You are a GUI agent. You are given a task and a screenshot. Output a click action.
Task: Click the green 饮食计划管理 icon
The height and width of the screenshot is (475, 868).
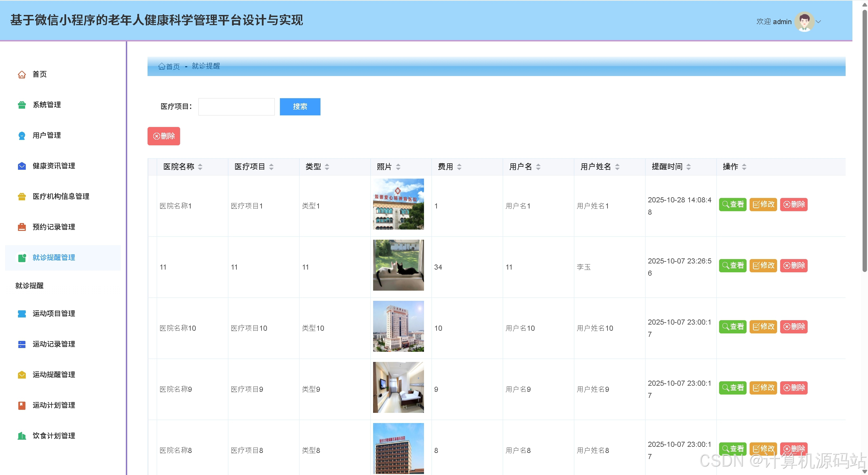point(22,436)
